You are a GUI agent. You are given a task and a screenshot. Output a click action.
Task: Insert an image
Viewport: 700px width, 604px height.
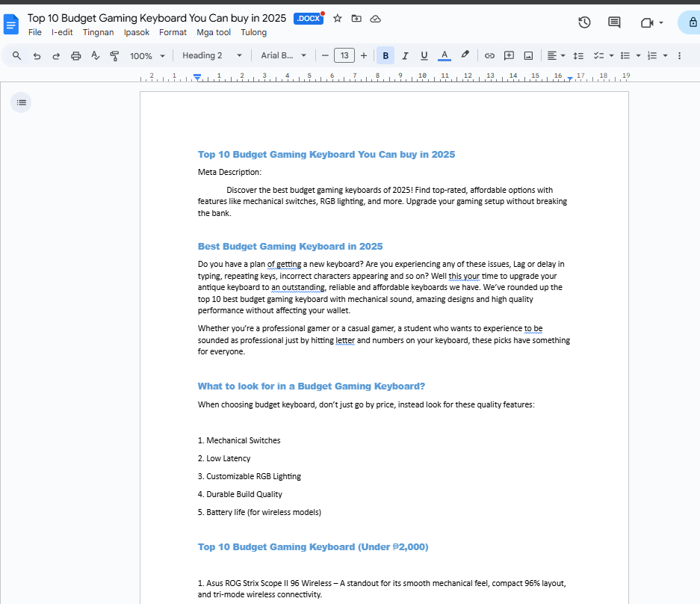coord(528,56)
